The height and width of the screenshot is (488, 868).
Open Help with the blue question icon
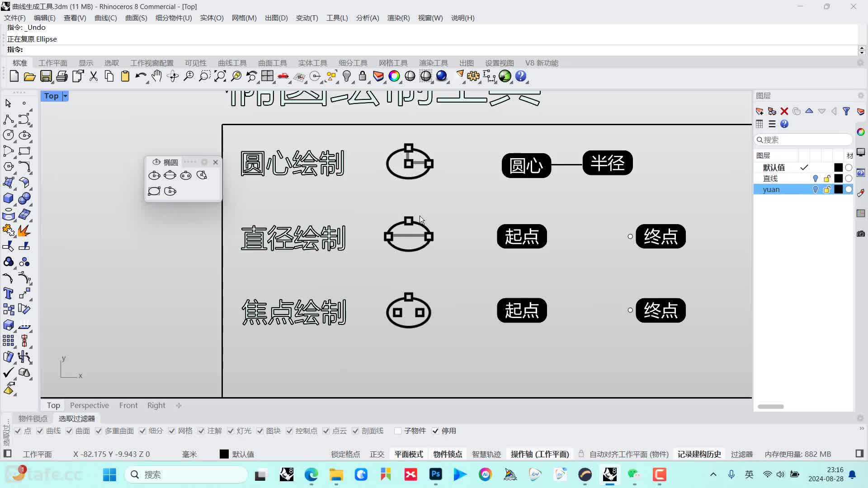pyautogui.click(x=521, y=76)
